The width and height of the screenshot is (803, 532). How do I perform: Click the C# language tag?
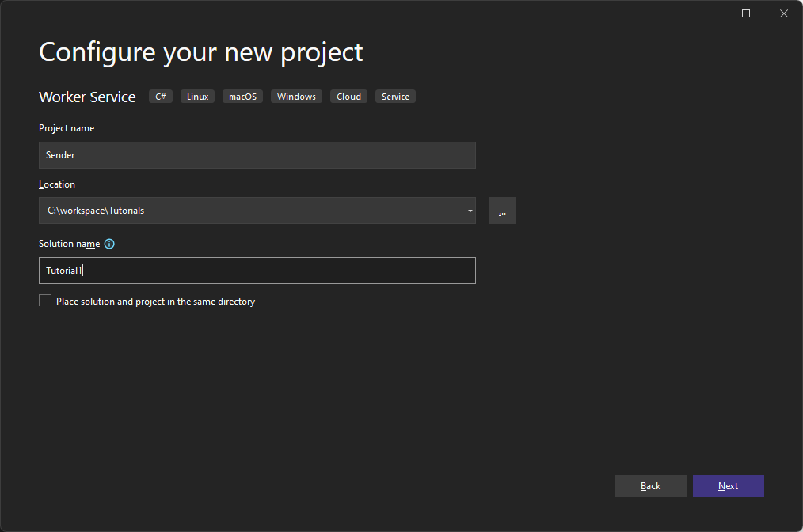[x=160, y=96]
